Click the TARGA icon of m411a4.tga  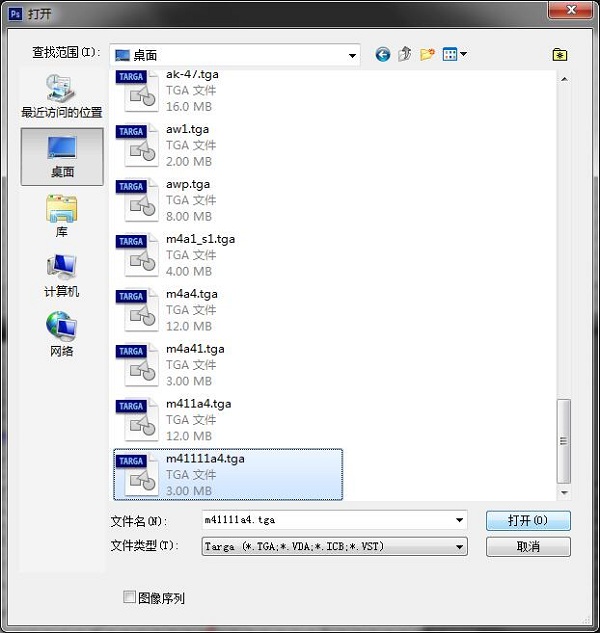click(136, 420)
